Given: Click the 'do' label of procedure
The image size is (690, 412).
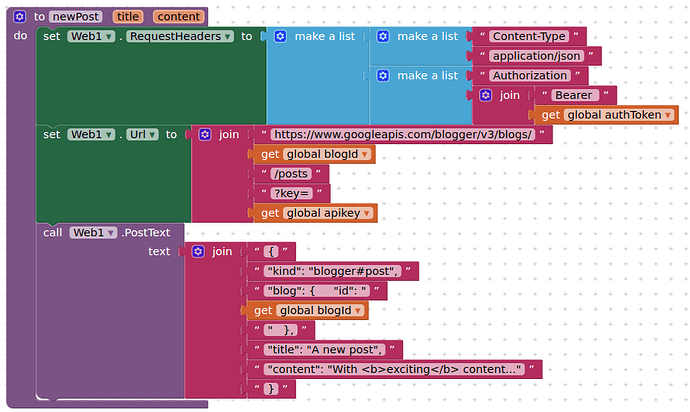Looking at the screenshot, I should click(20, 36).
